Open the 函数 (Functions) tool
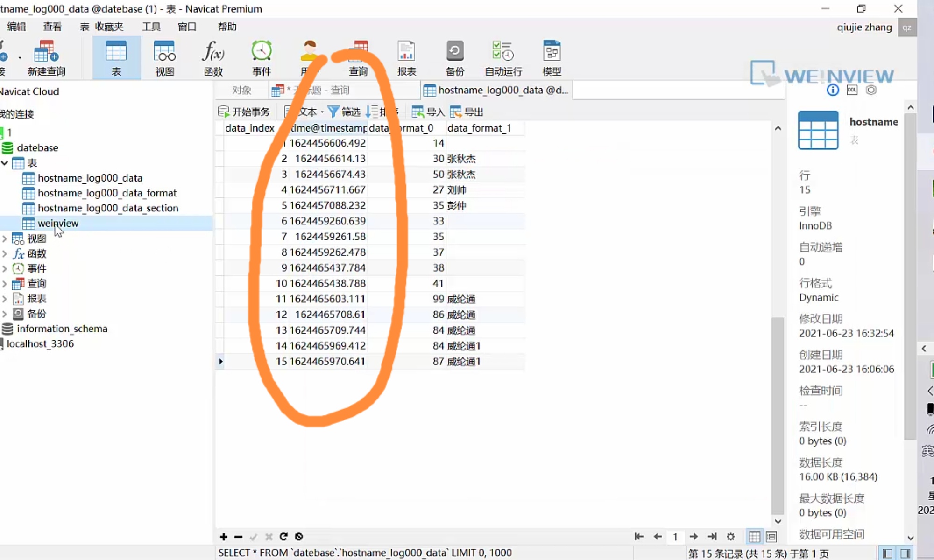Viewport: 934px width, 560px height. [213, 57]
